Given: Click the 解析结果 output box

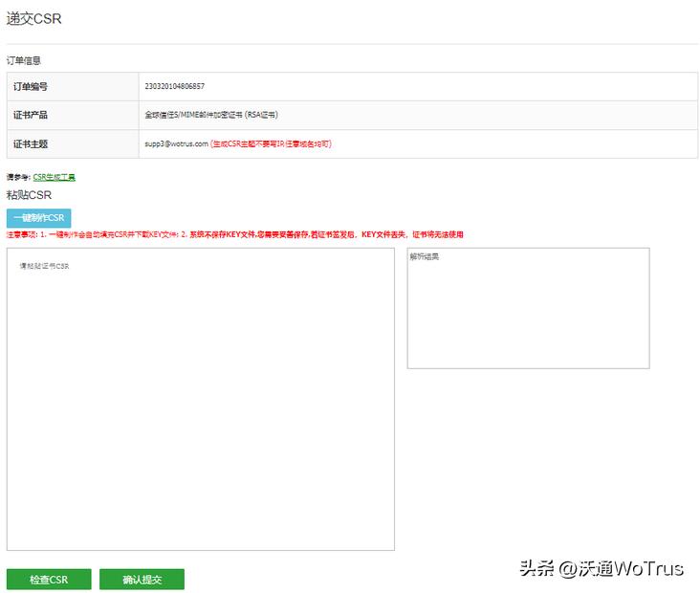Looking at the screenshot, I should [528, 308].
